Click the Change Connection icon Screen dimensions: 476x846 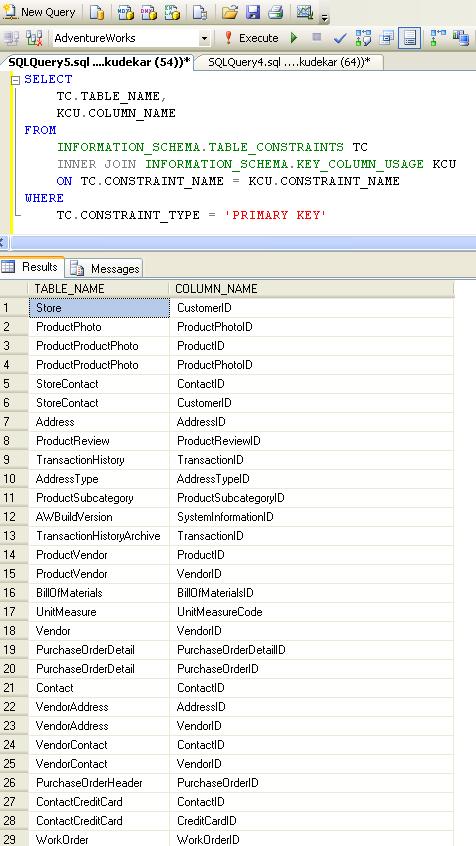coord(35,38)
